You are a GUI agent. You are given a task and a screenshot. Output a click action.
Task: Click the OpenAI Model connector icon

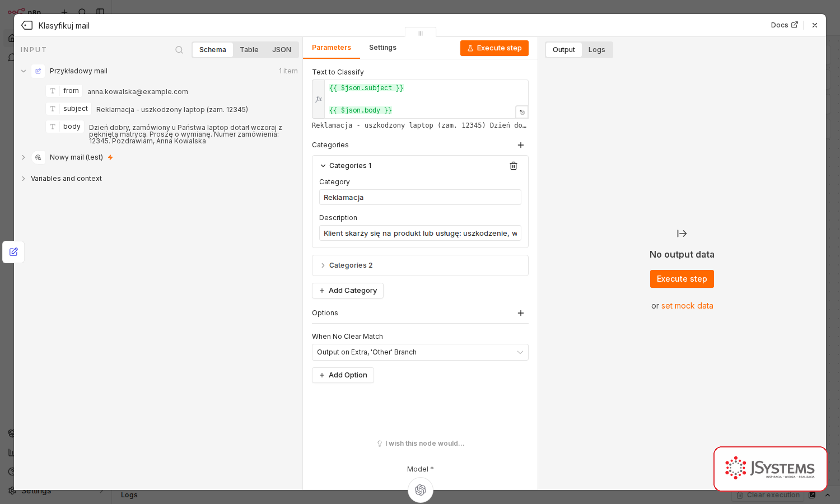tap(421, 490)
